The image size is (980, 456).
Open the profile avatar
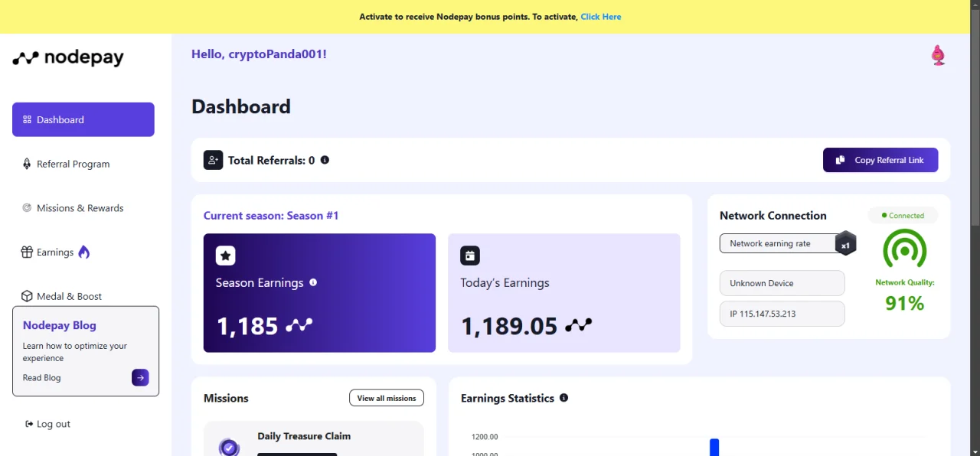pos(938,55)
